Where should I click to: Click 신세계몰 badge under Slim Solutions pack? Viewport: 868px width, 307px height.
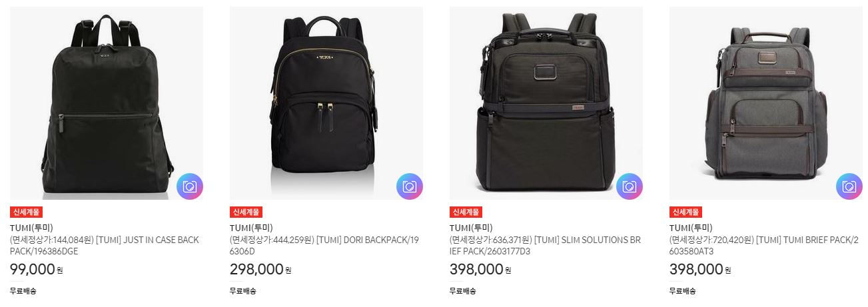[466, 212]
